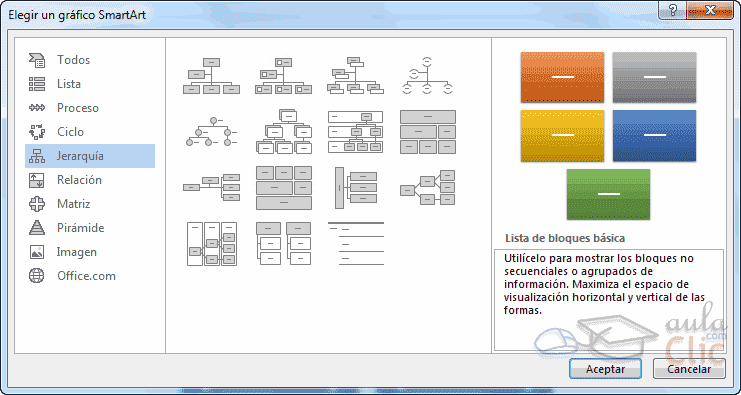Viewport: 741px width, 395px height.
Task: Choose the Matriz category
Action: 90,204
